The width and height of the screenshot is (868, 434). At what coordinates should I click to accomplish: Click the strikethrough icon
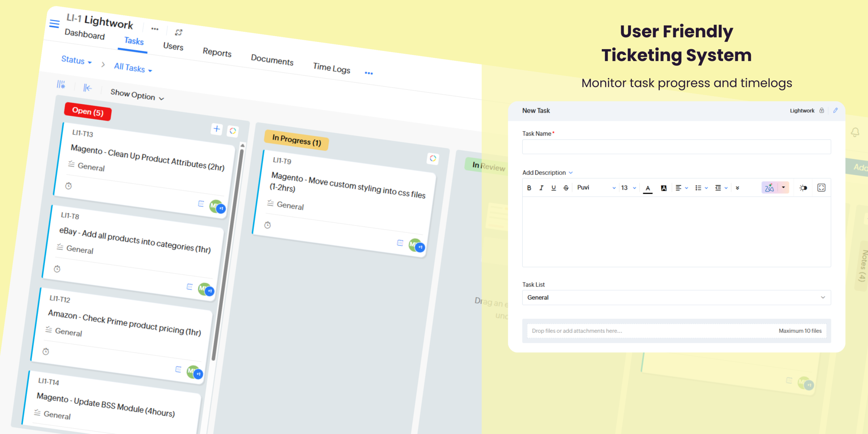point(566,188)
